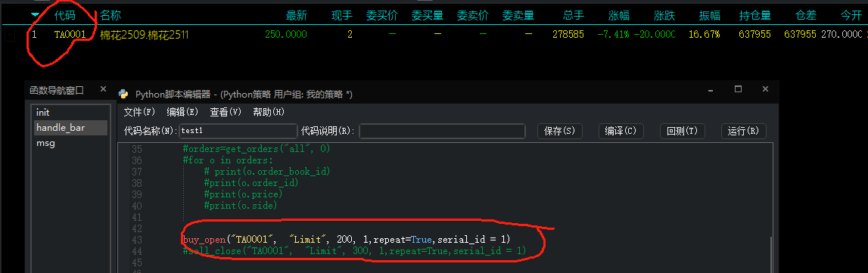Click code line 38 print order_id comment
868x273 pixels.
click(251, 183)
